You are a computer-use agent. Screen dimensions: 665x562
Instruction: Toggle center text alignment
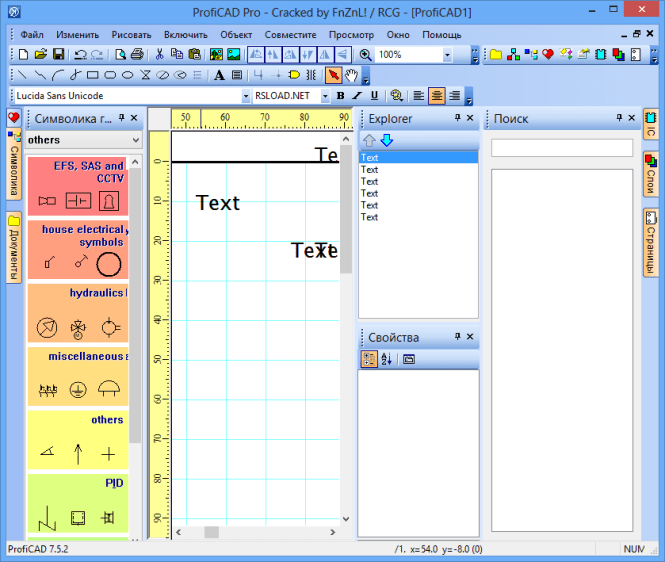click(436, 96)
